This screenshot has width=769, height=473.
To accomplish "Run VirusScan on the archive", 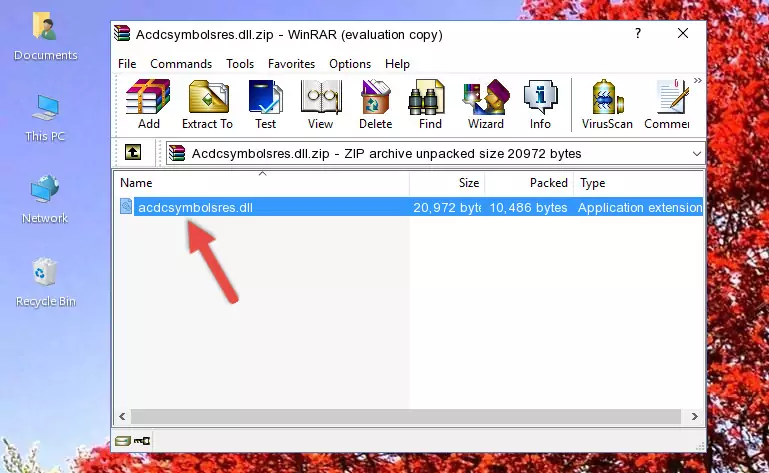I will 607,104.
